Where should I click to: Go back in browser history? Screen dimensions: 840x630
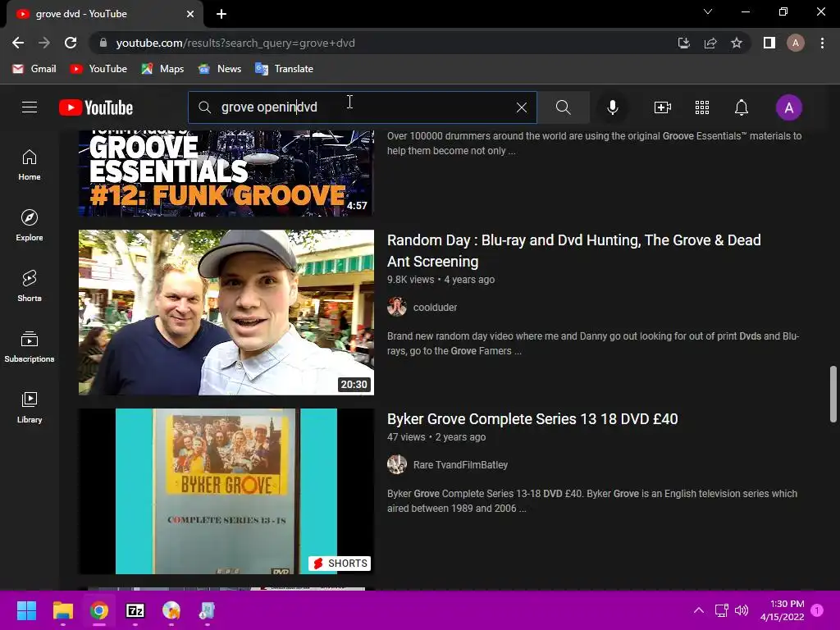(x=18, y=43)
